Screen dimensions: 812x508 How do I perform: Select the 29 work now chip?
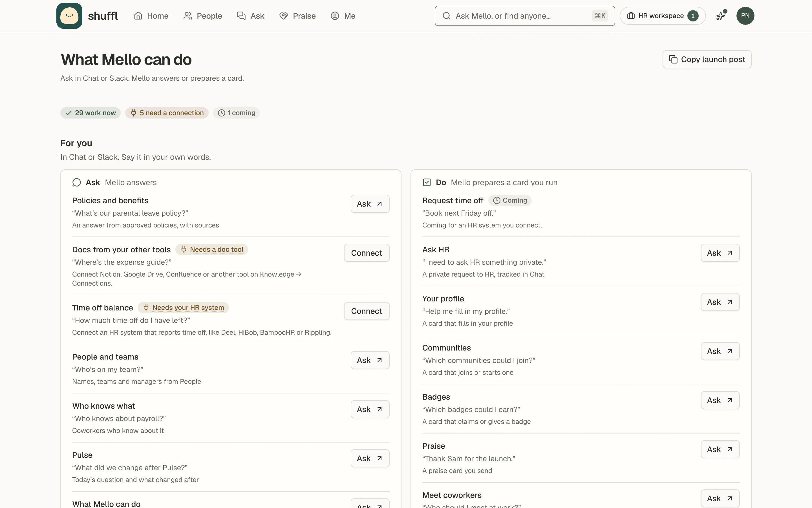point(91,113)
